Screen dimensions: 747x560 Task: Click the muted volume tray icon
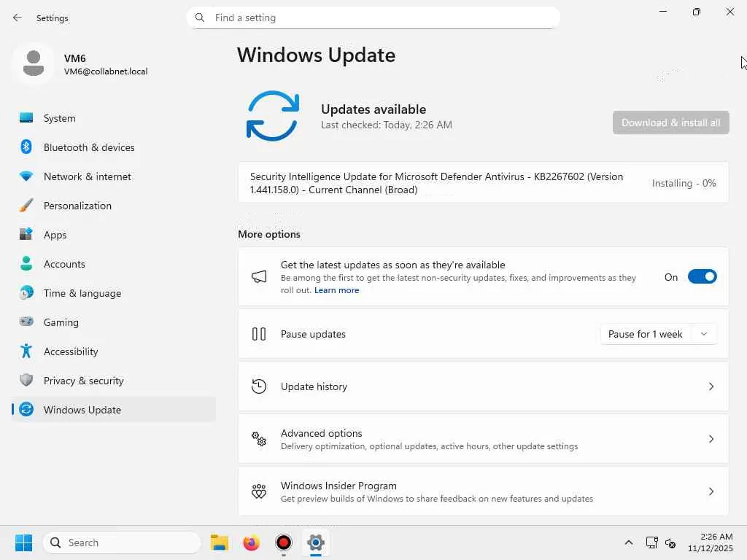click(671, 542)
